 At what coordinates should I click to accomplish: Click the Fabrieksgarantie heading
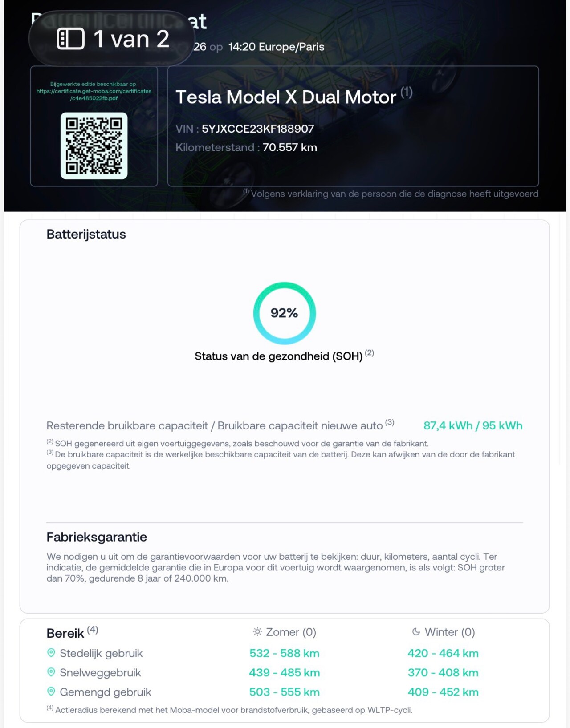click(97, 537)
